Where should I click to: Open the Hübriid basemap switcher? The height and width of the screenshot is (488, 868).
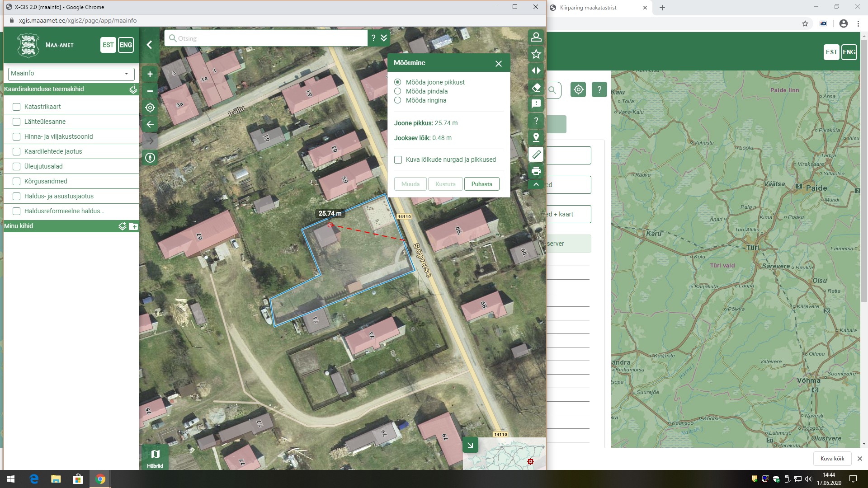point(155,458)
